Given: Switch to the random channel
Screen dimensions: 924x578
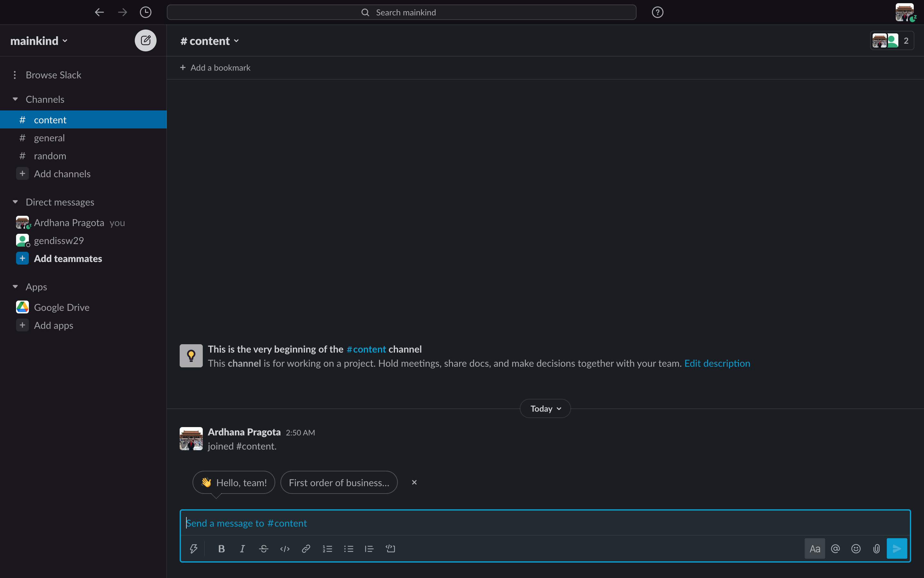Looking at the screenshot, I should [x=83, y=156].
